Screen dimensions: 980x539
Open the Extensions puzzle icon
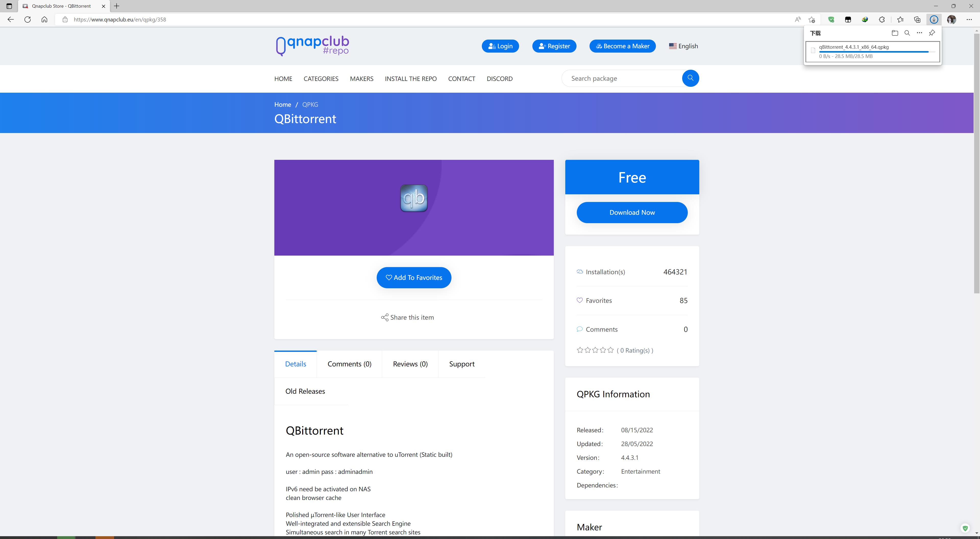pos(882,19)
